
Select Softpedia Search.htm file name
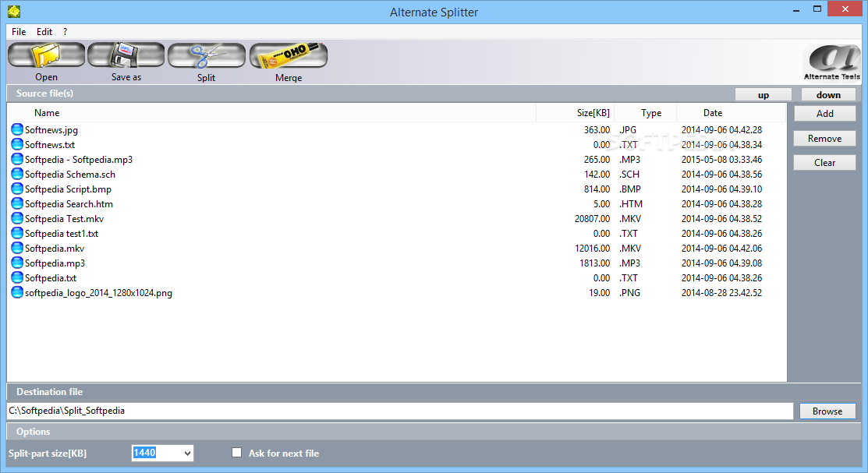[x=69, y=204]
